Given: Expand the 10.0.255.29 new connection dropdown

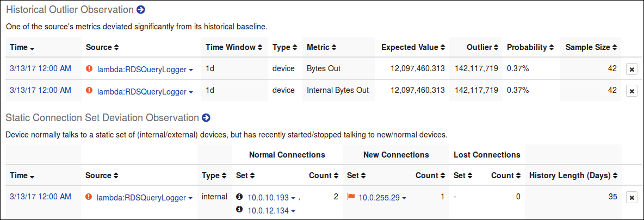Looking at the screenshot, I should coord(404,198).
